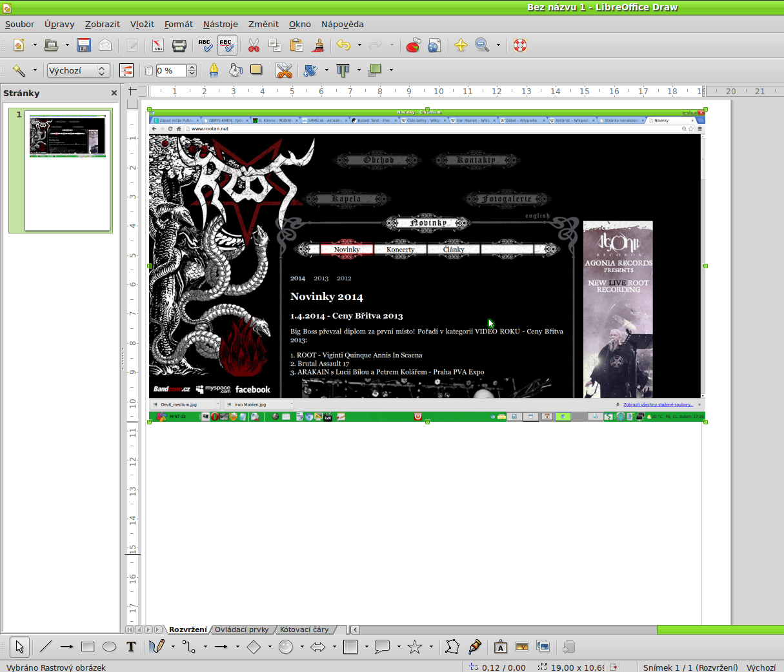Close the Stránky panel
Screen dimensions: 784x672
(x=114, y=93)
